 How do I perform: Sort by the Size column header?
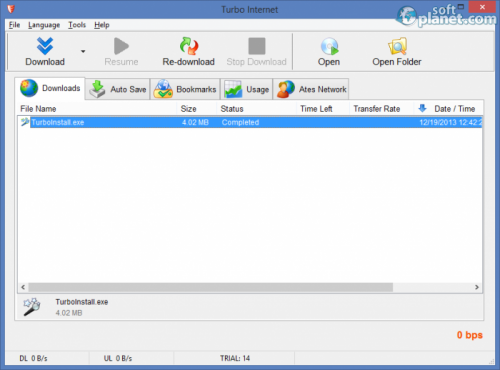pos(196,109)
